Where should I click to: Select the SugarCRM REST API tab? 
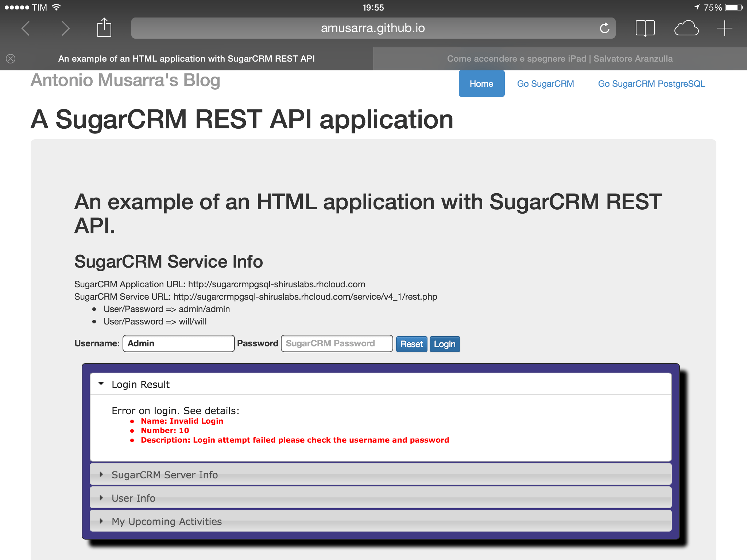pos(186,59)
